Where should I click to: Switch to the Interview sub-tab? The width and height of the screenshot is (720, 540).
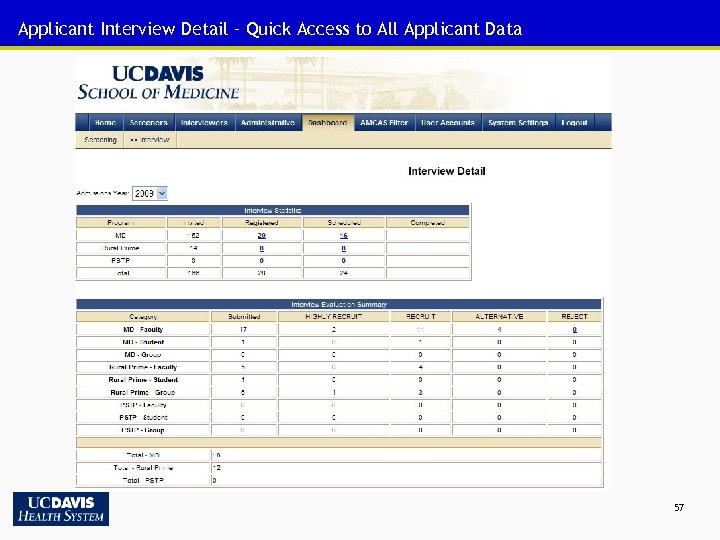point(150,140)
